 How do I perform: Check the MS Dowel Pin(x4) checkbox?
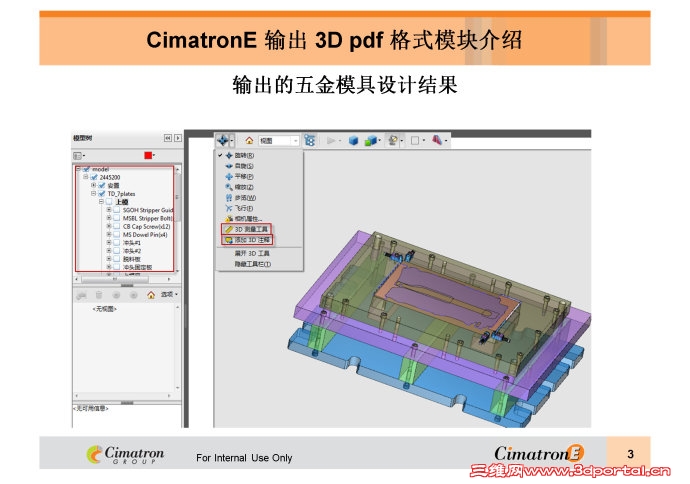pos(117,235)
